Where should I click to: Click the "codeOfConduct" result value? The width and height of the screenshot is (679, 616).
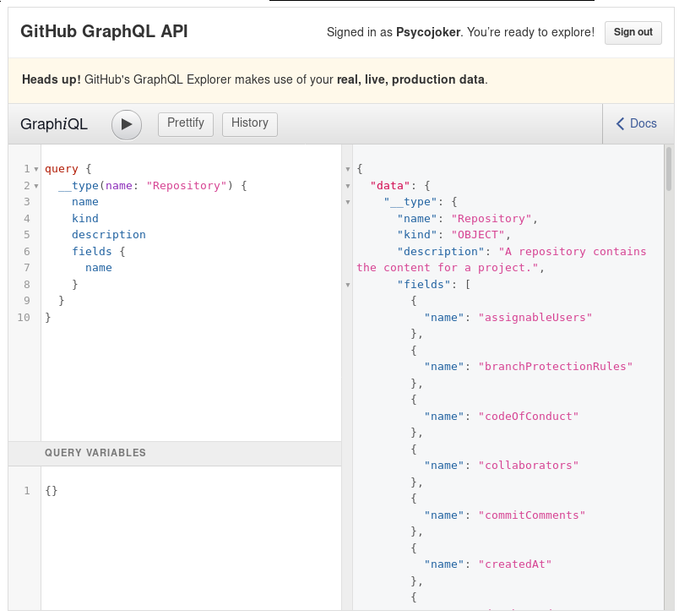(x=529, y=417)
